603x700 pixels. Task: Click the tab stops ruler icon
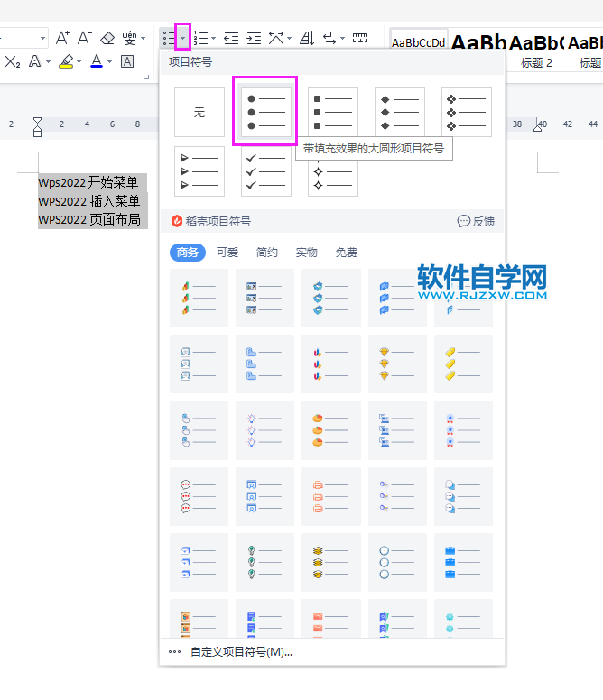(x=360, y=38)
